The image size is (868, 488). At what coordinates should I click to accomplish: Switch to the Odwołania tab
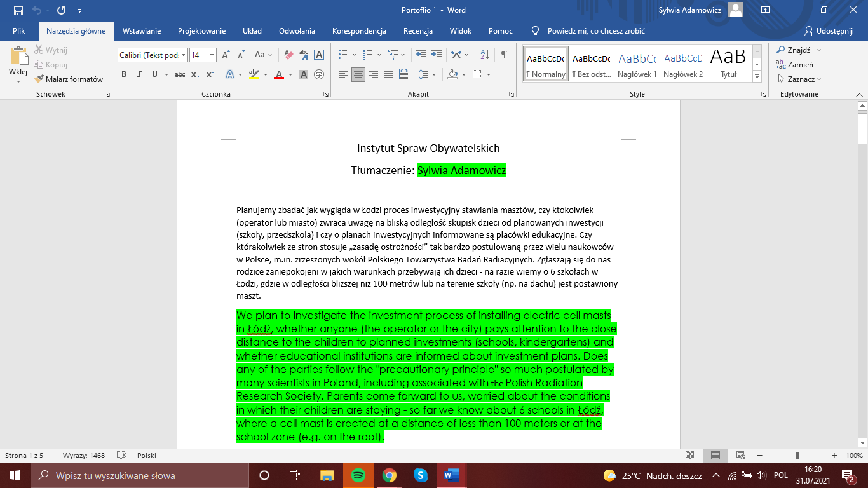297,30
